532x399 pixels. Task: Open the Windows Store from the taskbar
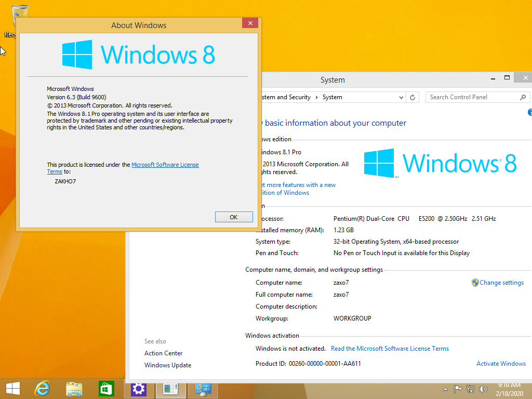(106, 389)
